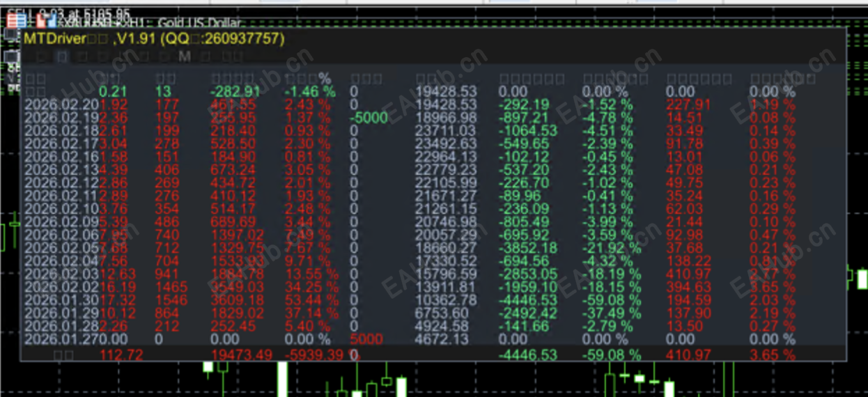Screen dimensions: 868x397
Task: Click profit 528.50
Action: [233, 144]
